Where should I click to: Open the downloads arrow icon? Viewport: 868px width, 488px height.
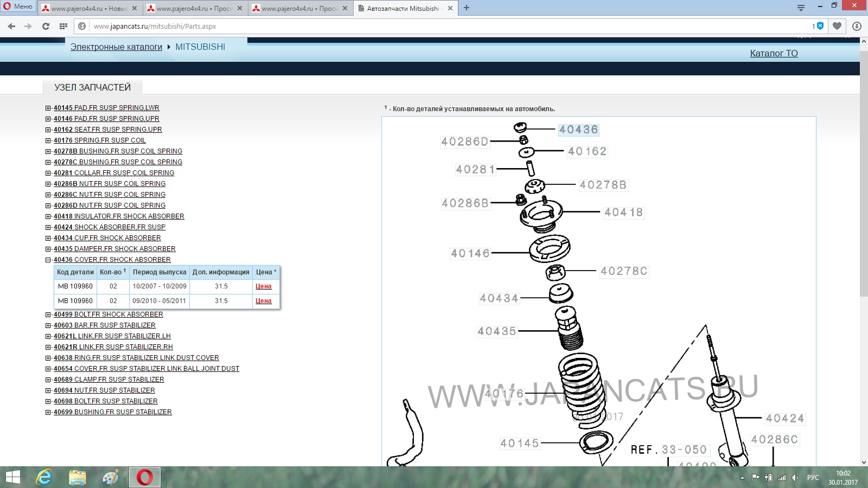coord(857,26)
